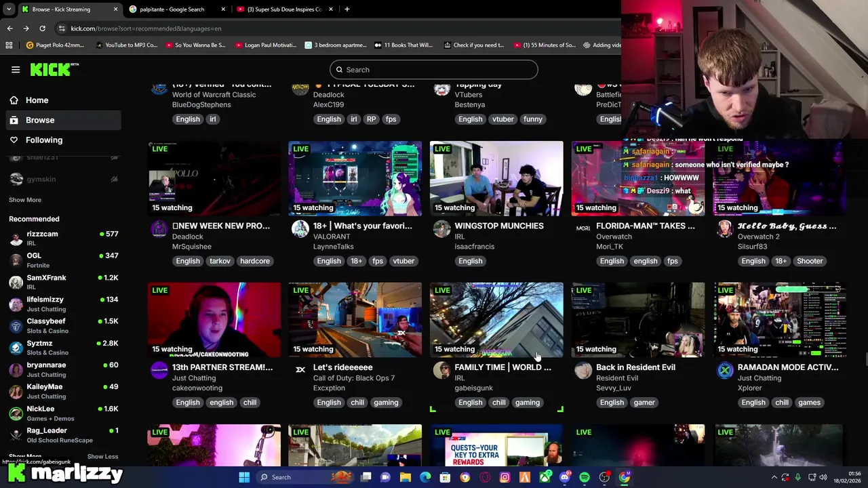
Task: Reload the current page
Action: coord(42,28)
